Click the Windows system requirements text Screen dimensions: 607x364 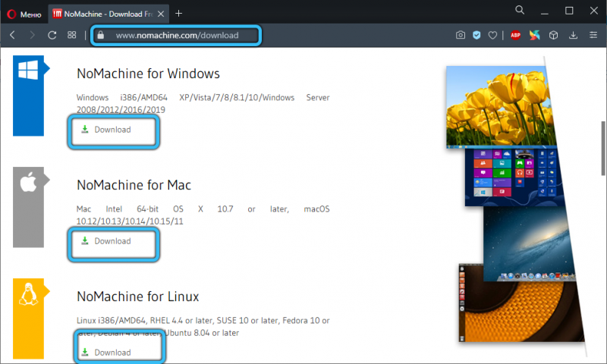coord(203,104)
